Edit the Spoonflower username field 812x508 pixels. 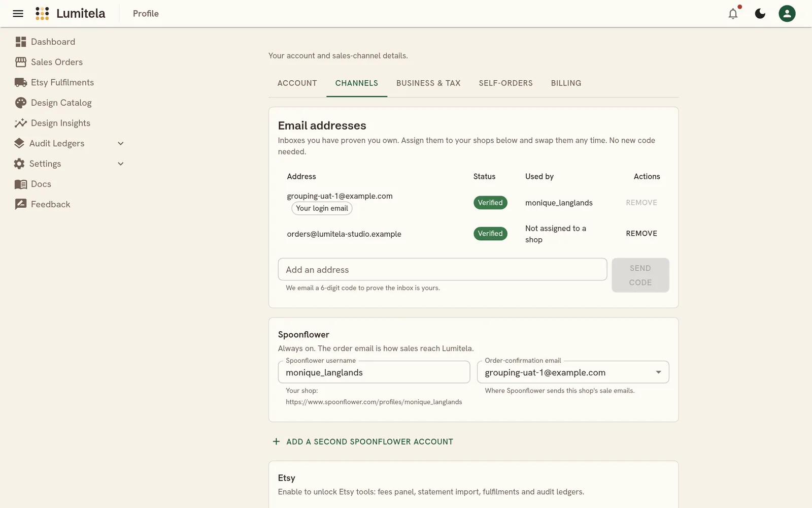374,372
